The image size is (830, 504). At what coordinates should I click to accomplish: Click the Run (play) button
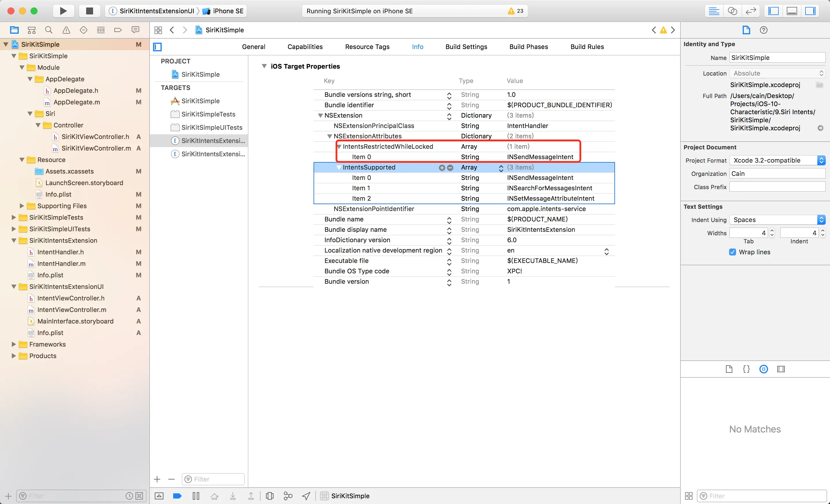click(x=63, y=11)
